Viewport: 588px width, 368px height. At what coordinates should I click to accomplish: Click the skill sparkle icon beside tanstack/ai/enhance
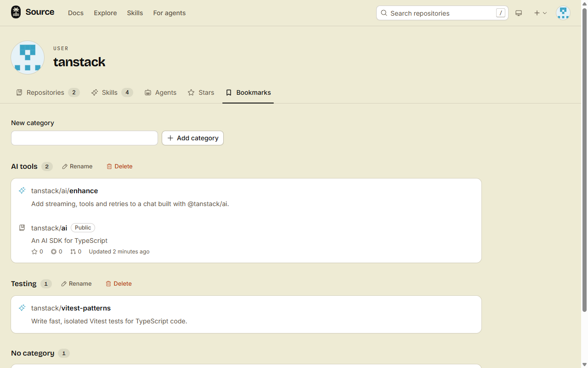coord(22,190)
